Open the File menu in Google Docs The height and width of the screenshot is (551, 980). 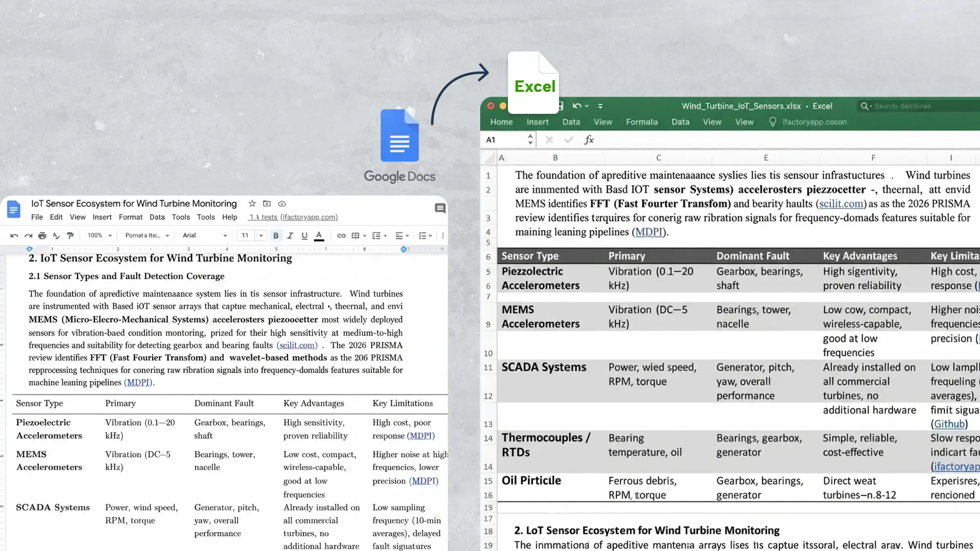click(x=37, y=217)
